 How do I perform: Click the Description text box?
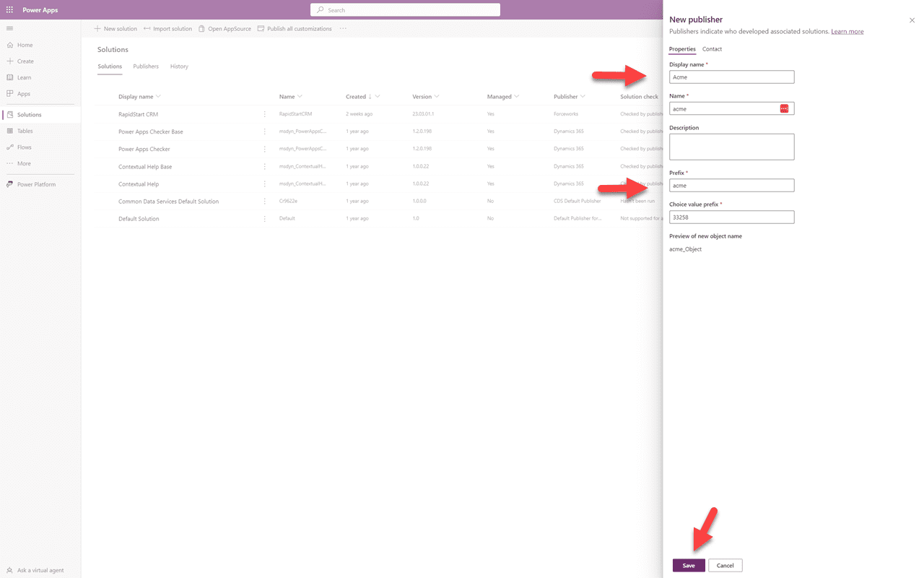(731, 147)
